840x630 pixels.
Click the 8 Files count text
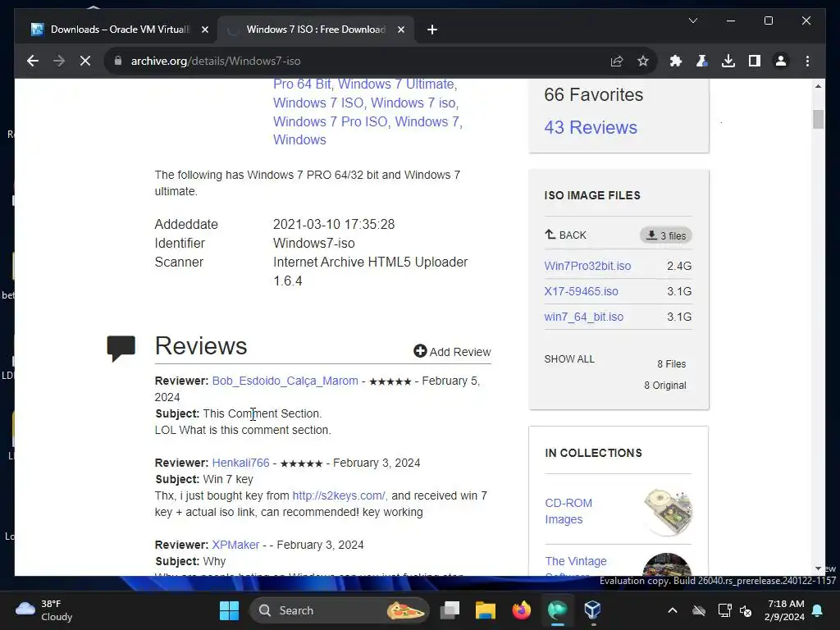(672, 363)
